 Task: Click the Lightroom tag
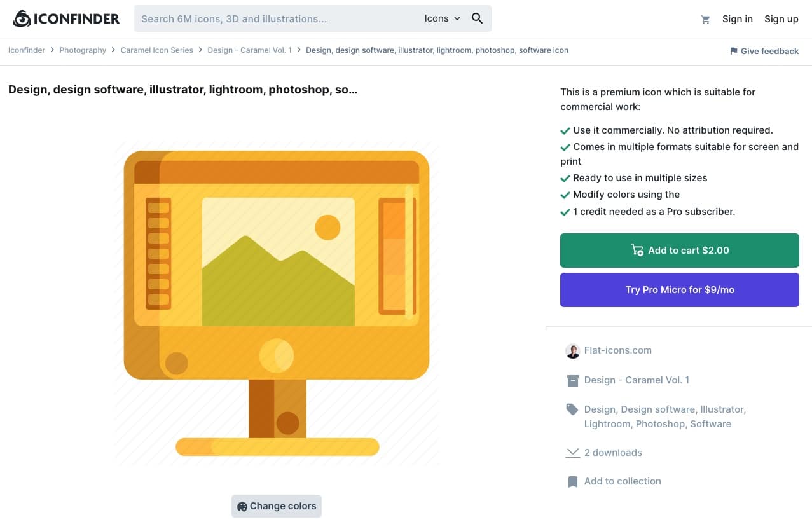607,424
